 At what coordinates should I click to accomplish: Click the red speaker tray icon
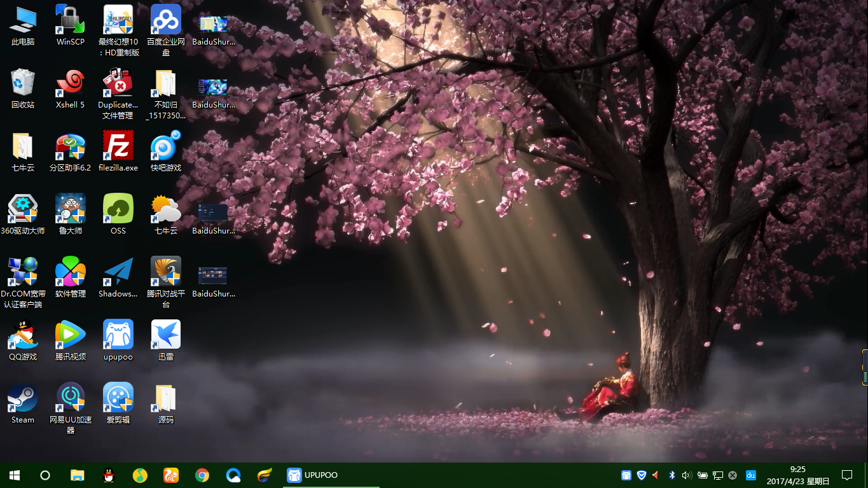656,475
